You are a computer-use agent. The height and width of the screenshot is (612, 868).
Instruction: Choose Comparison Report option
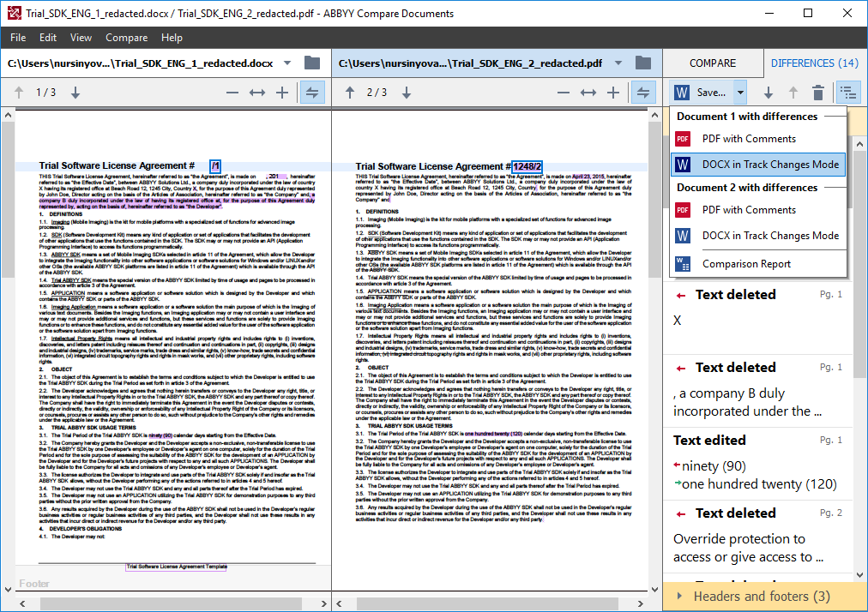click(x=758, y=264)
